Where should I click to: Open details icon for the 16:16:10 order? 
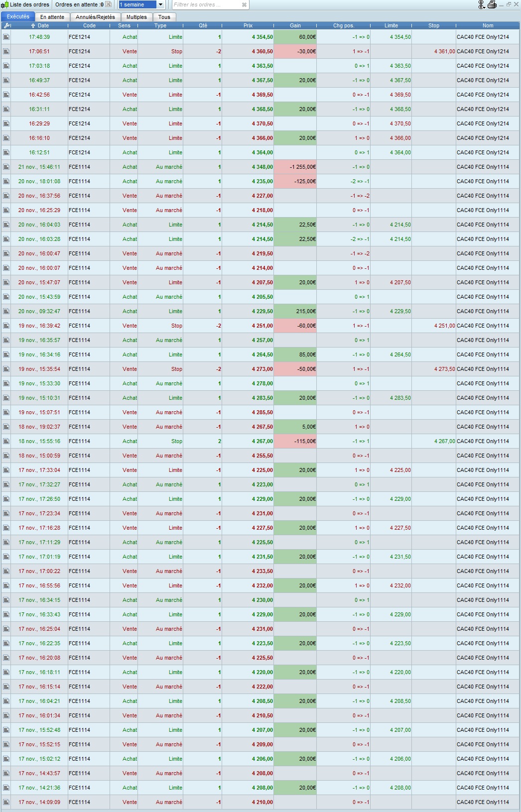pyautogui.click(x=6, y=138)
